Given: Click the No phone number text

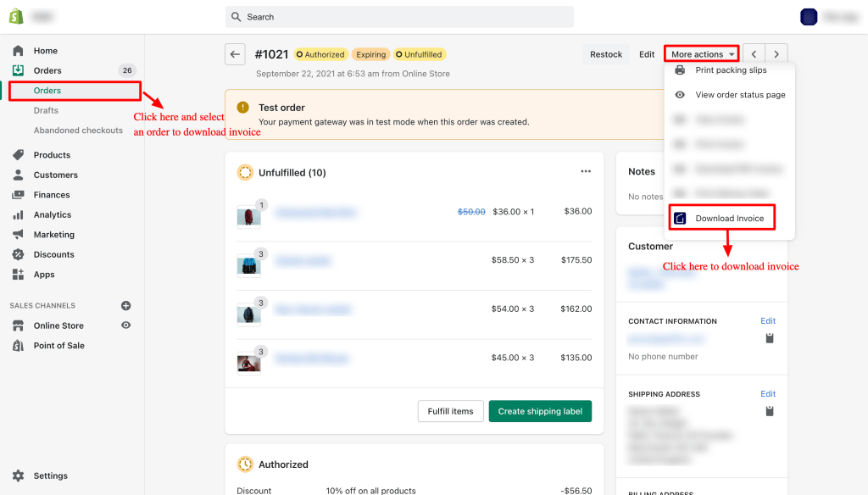Looking at the screenshot, I should coord(663,357).
